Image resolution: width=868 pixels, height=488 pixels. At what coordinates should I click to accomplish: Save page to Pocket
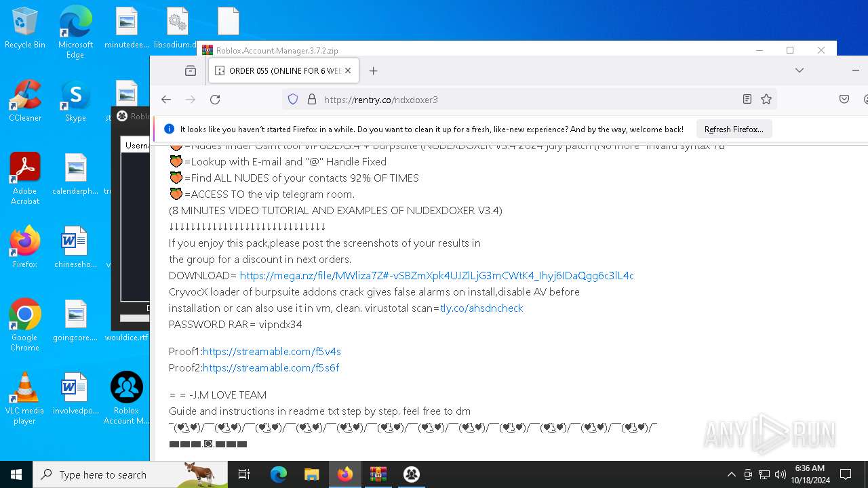(844, 100)
